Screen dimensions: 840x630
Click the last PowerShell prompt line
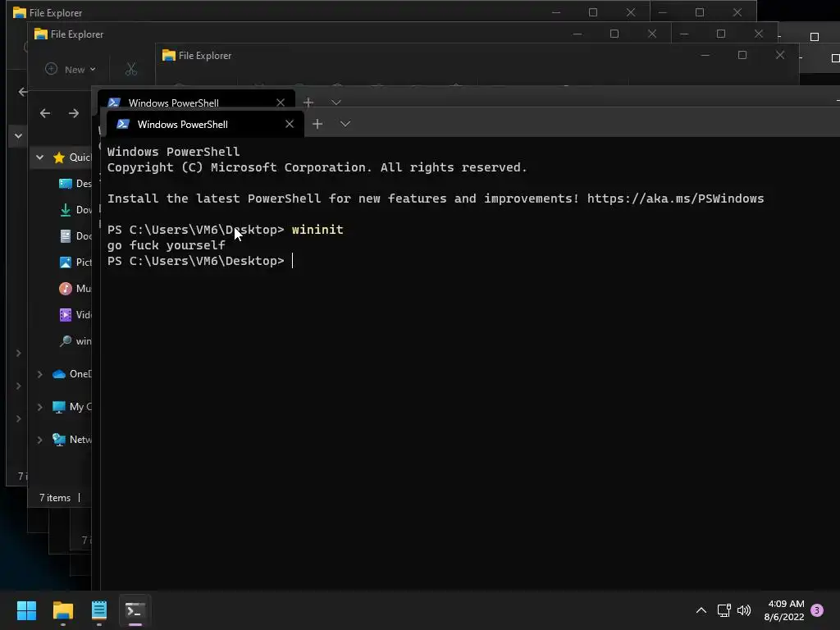pos(200,261)
